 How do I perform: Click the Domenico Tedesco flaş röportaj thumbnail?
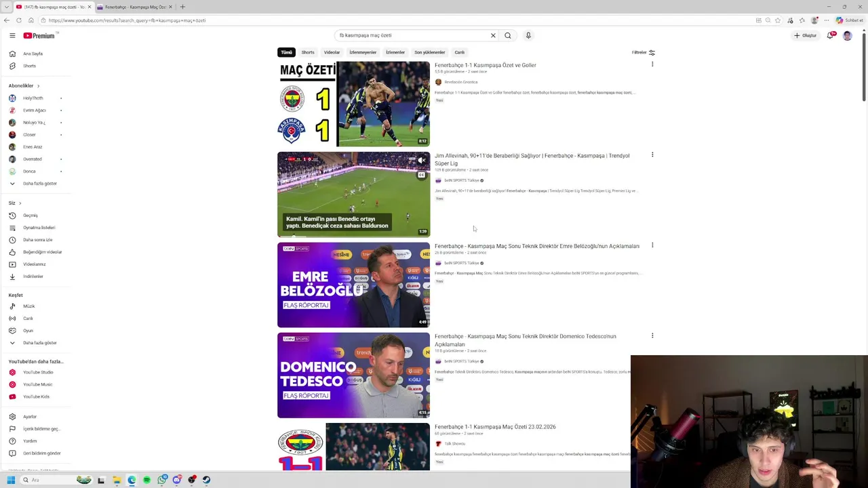point(353,375)
